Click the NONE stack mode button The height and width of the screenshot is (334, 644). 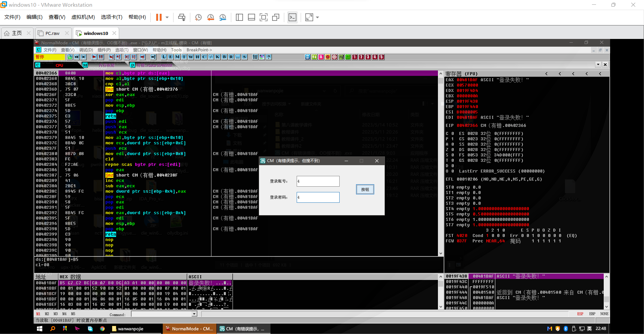click(604, 314)
